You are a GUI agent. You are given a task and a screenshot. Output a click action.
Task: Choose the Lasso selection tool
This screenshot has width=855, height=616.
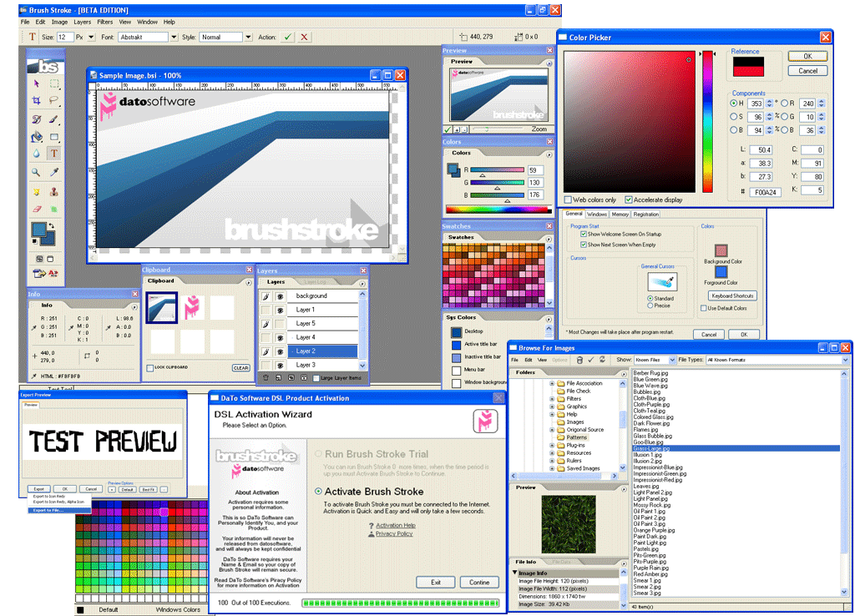[x=54, y=101]
